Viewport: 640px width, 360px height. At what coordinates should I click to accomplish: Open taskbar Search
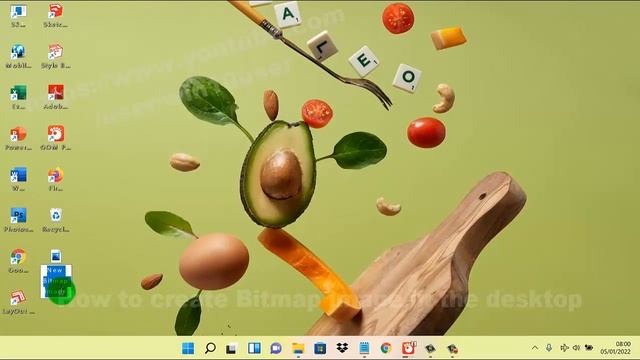tap(210, 348)
